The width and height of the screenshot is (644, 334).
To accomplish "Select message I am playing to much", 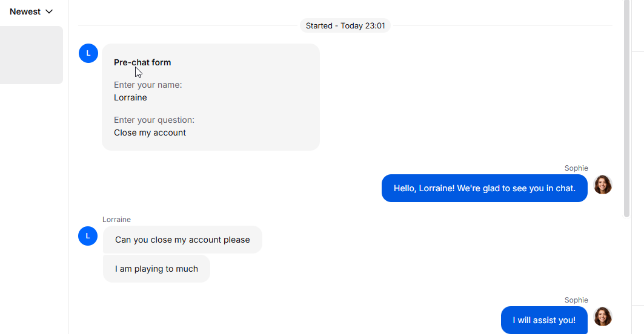I will (156, 269).
